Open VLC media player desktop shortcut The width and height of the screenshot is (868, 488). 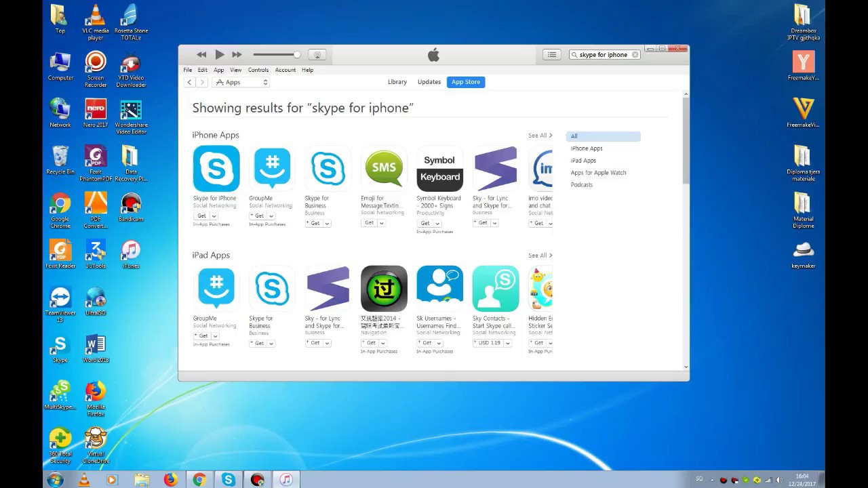click(x=96, y=22)
